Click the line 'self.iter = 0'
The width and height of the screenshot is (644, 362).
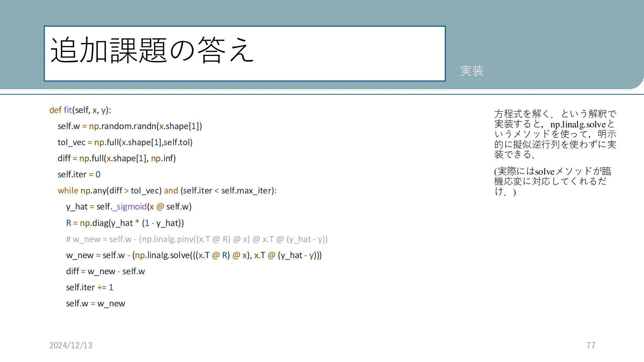point(79,174)
